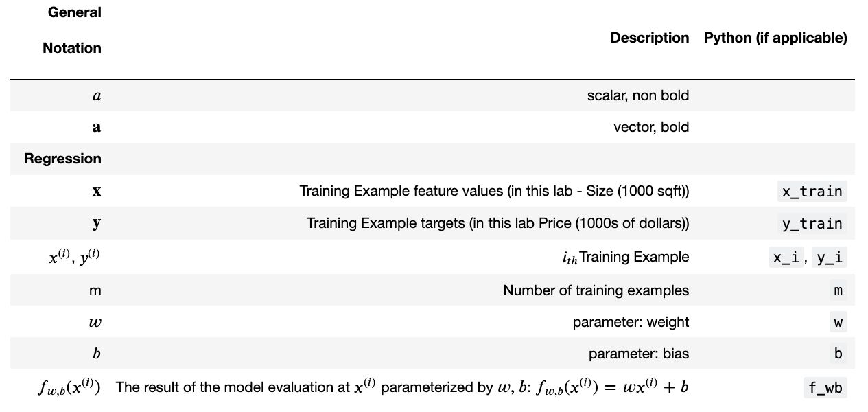The height and width of the screenshot is (412, 868).
Task: Click the "Number of training examples" description
Action: [x=596, y=290]
